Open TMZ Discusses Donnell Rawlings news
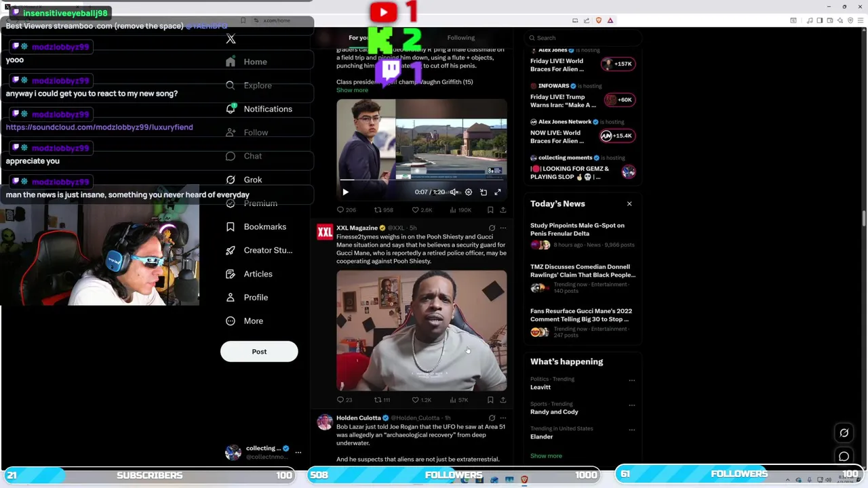The image size is (868, 488). [x=583, y=279]
